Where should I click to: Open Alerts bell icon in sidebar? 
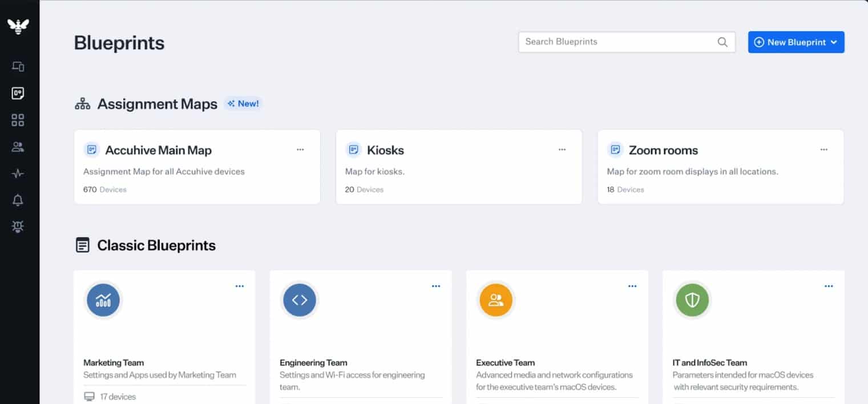[x=18, y=200]
